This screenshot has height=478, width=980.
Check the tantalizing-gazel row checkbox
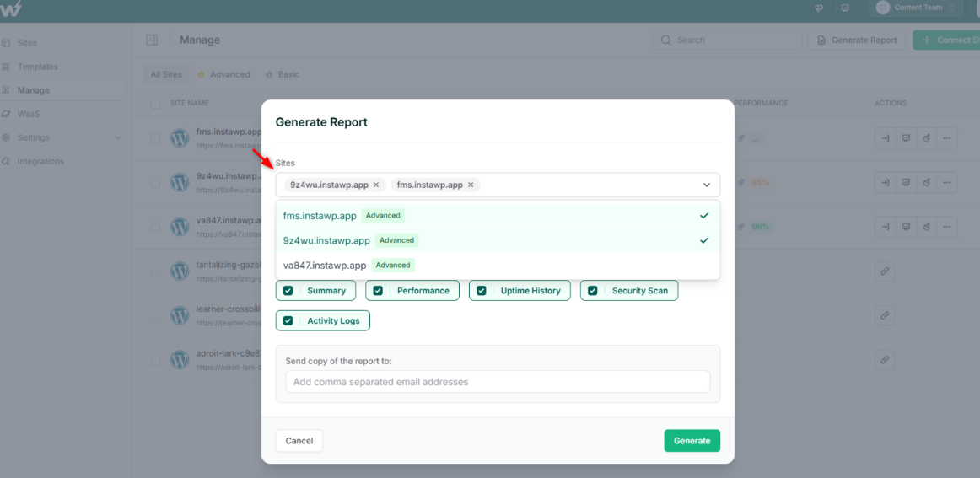tap(155, 271)
